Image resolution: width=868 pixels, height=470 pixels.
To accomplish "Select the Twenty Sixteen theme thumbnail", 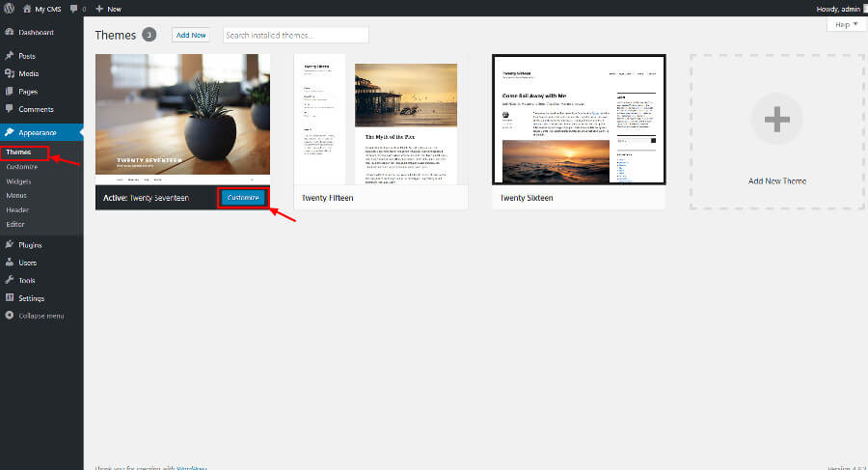I will 579,119.
